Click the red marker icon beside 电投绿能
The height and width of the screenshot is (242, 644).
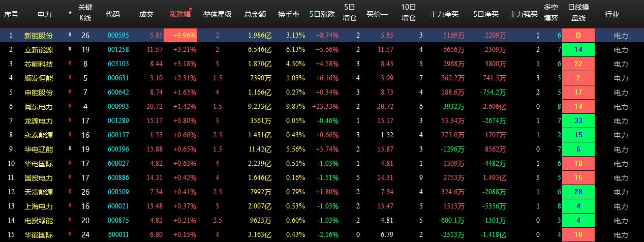70,221
